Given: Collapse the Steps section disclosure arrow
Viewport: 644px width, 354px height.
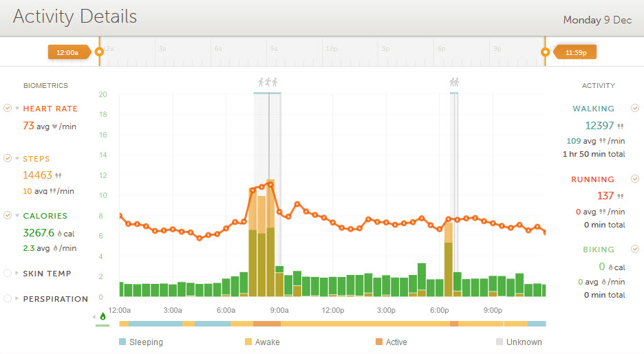Looking at the screenshot, I should 17,159.
